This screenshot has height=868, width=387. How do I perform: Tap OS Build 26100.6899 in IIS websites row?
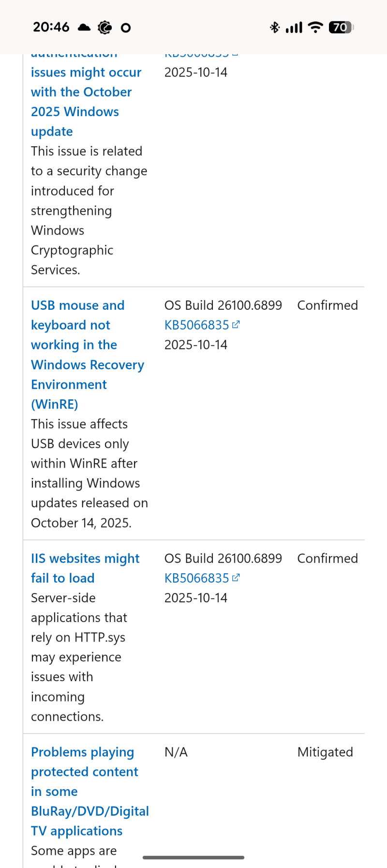tap(223, 559)
